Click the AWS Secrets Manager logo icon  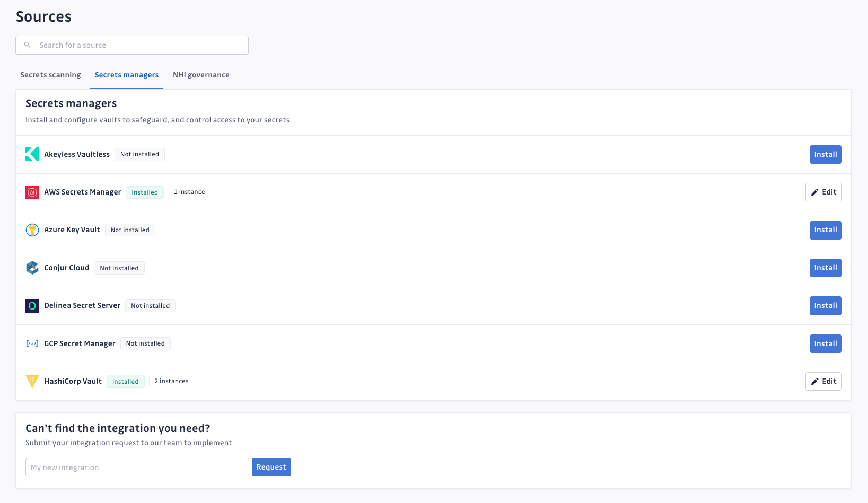coord(32,192)
